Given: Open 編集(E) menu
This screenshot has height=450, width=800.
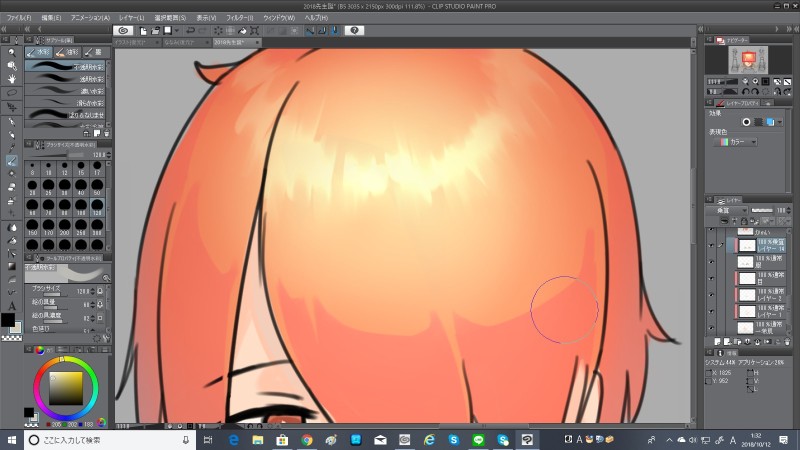Looking at the screenshot, I should coord(51,17).
